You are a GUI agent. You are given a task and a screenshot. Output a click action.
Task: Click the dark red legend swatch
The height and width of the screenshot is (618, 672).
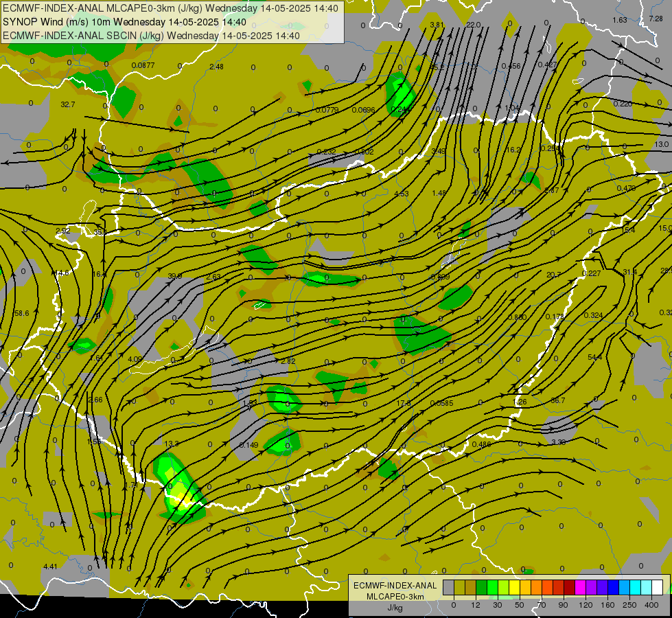tap(570, 587)
